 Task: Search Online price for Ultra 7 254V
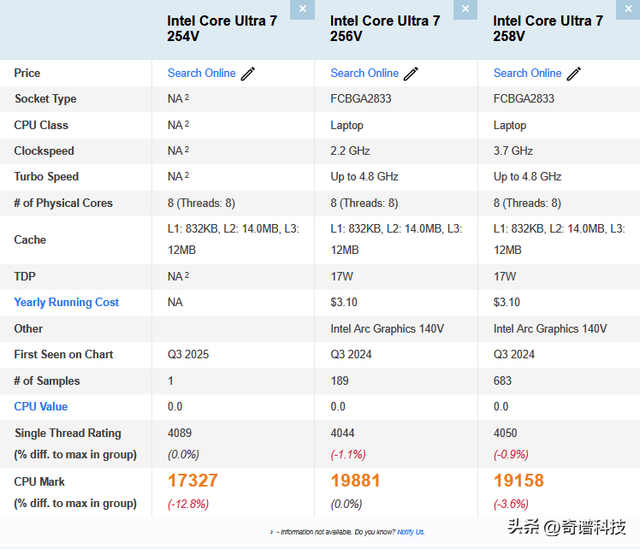(202, 73)
